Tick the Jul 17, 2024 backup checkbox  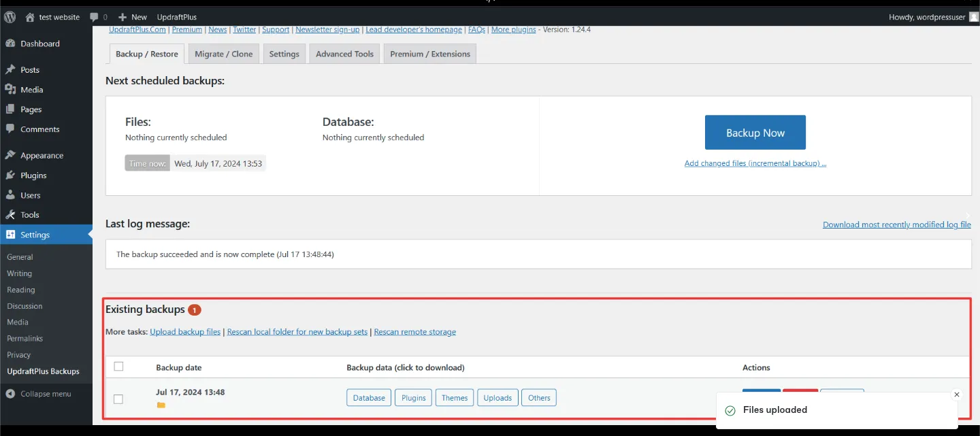(118, 399)
